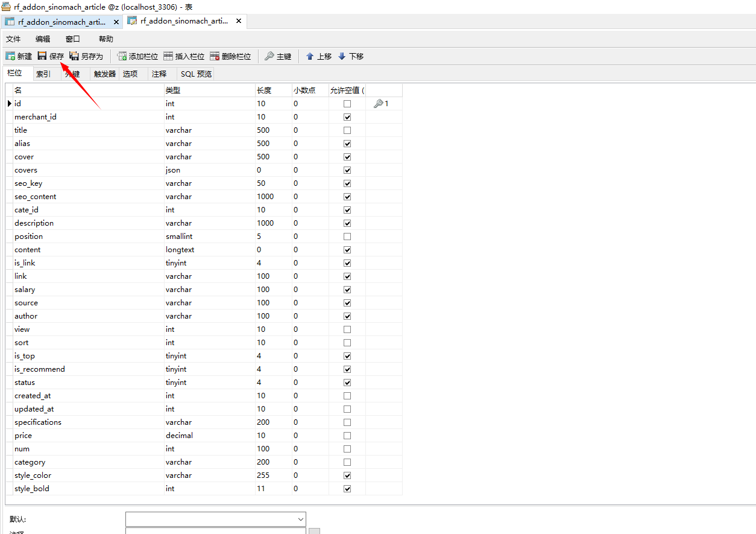Click the 删除栏位 (Delete Field) icon
The width and height of the screenshot is (756, 534).
pos(215,56)
